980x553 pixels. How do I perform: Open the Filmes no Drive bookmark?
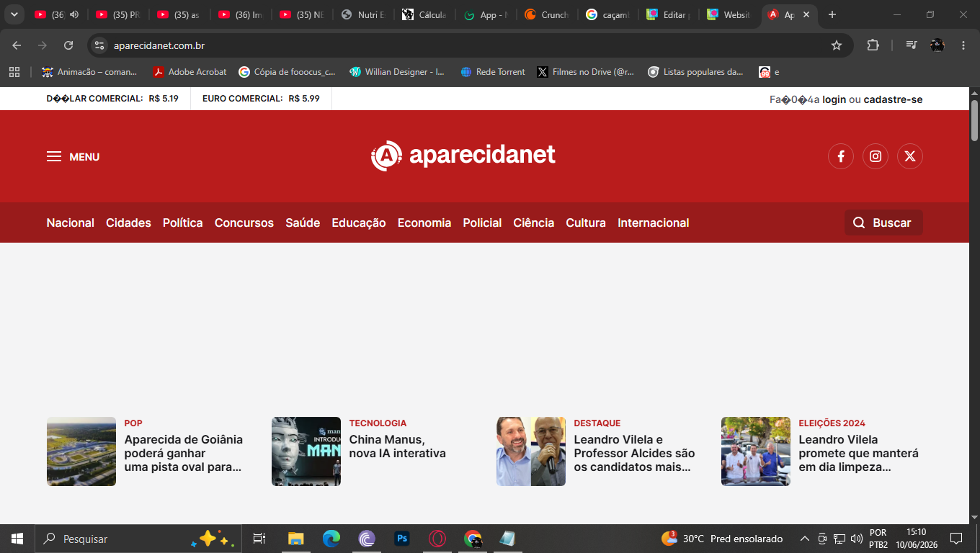click(x=586, y=72)
